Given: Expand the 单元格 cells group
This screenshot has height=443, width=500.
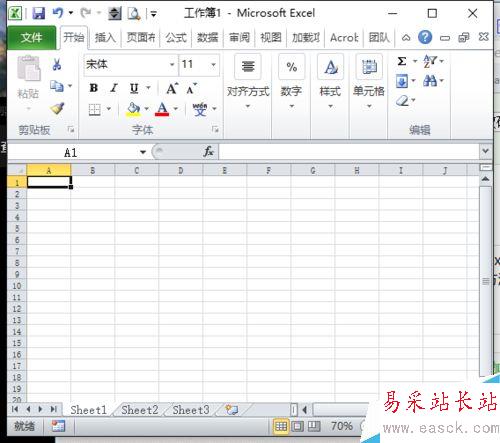Looking at the screenshot, I should tap(369, 82).
